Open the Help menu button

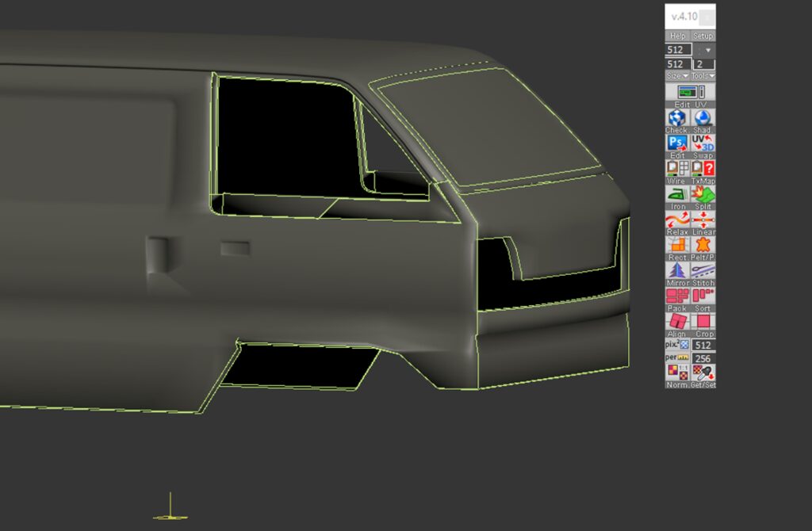coord(677,36)
